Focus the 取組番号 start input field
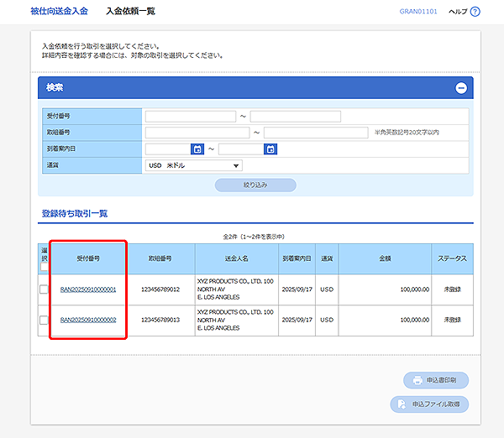 click(197, 133)
